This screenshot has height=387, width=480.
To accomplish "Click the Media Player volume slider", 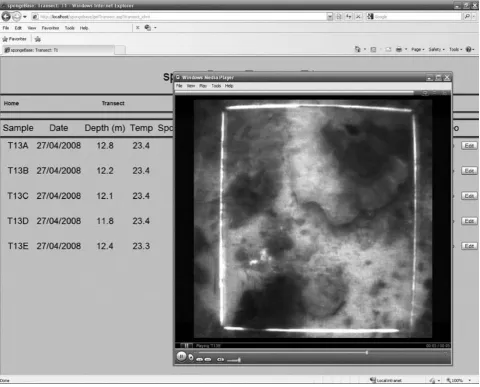I will point(234,360).
